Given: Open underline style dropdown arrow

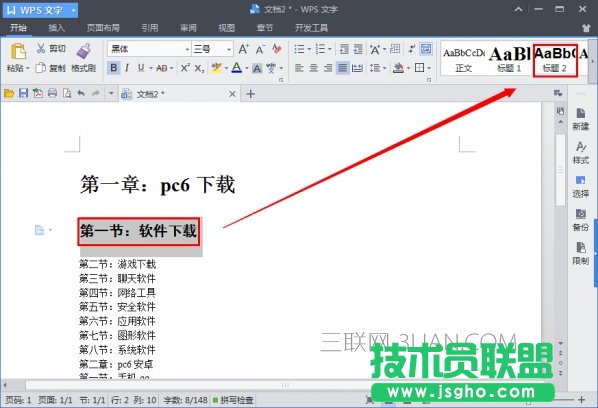Looking at the screenshot, I should click(151, 68).
